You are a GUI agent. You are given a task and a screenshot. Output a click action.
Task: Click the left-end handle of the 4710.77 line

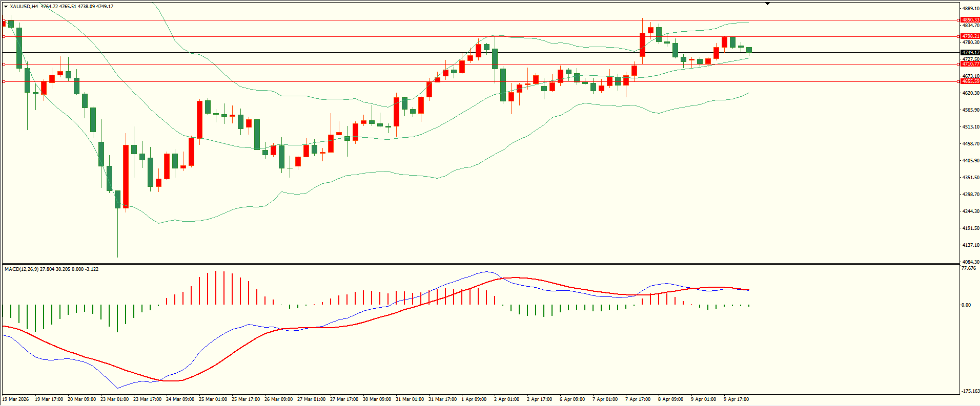[4, 64]
